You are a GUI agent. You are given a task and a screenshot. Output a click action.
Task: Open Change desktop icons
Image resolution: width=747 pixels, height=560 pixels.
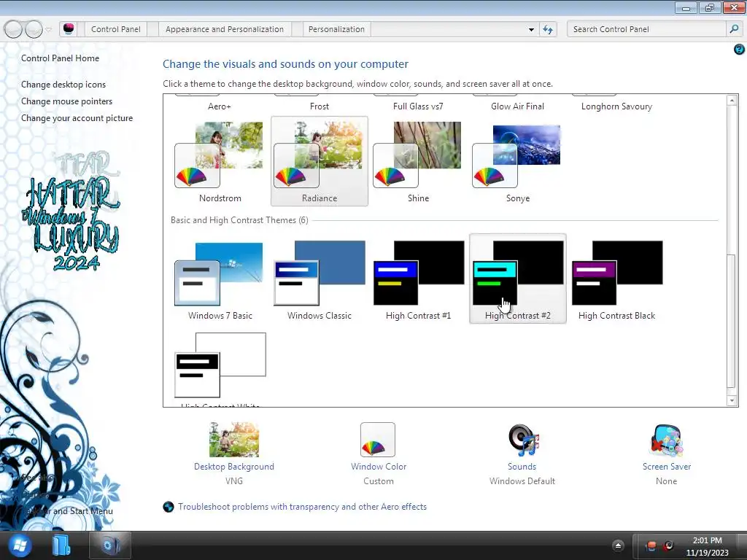pos(63,85)
